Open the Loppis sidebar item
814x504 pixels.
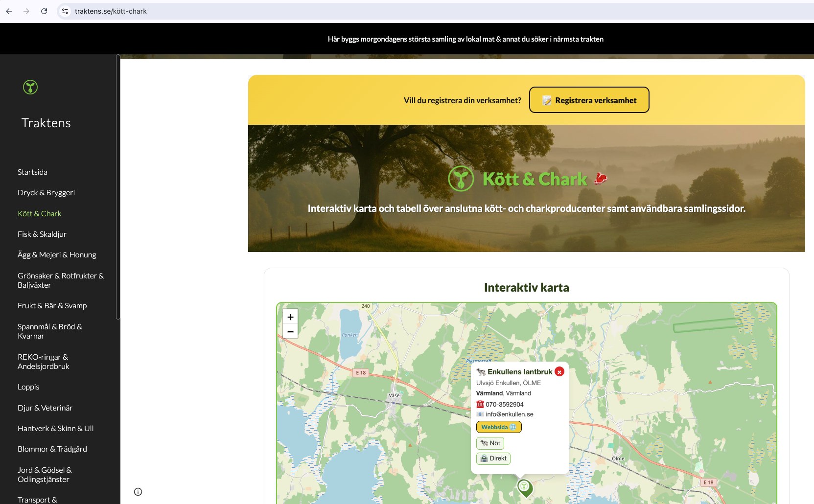coord(28,387)
